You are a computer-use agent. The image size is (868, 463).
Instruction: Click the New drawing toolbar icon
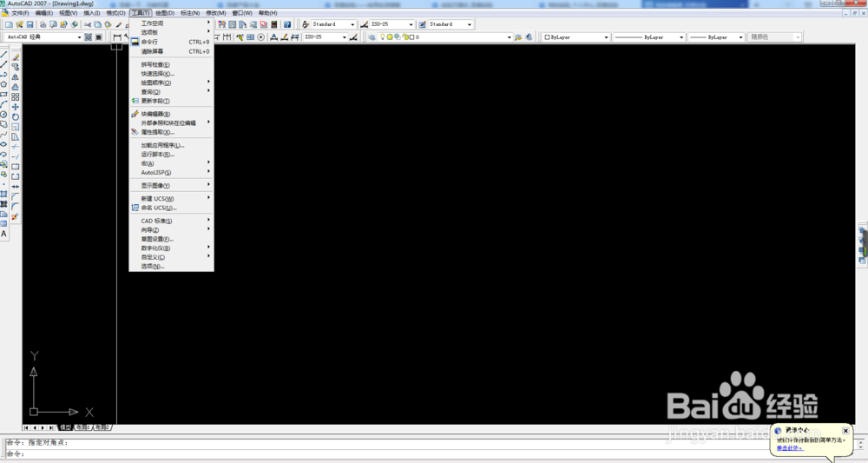click(9, 24)
